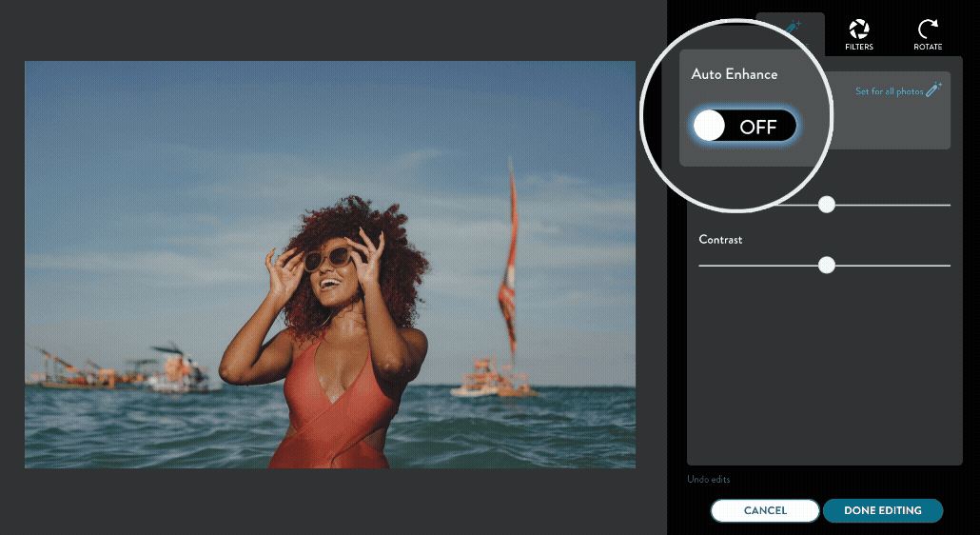Click the wand icon beside Set for all photos
This screenshot has height=535, width=980.
(x=933, y=89)
